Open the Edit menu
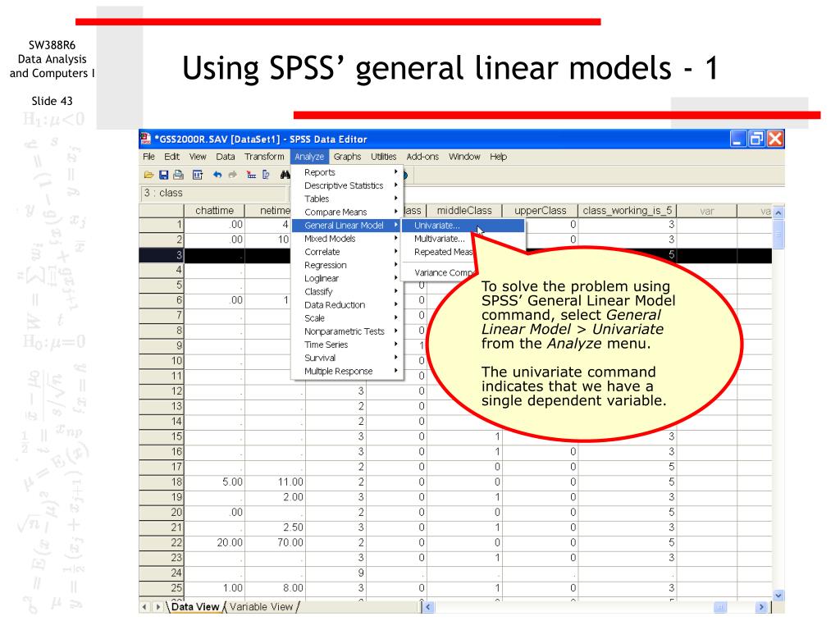 click(x=172, y=157)
